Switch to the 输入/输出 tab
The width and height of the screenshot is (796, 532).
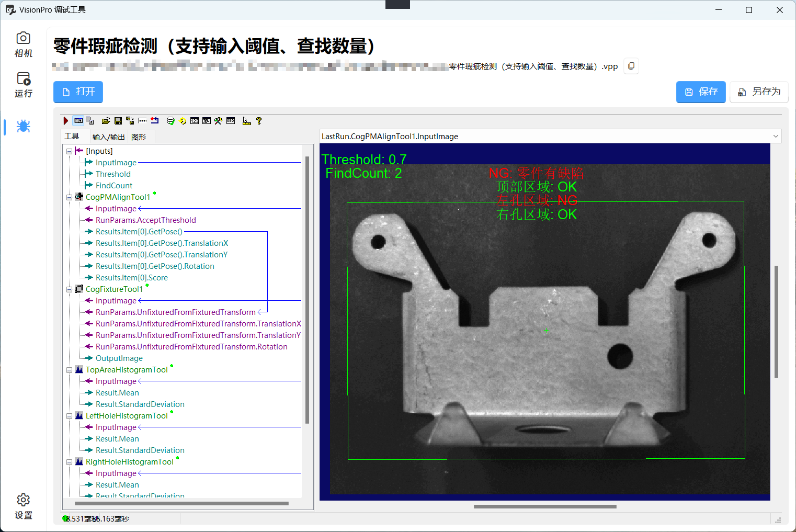(x=108, y=137)
